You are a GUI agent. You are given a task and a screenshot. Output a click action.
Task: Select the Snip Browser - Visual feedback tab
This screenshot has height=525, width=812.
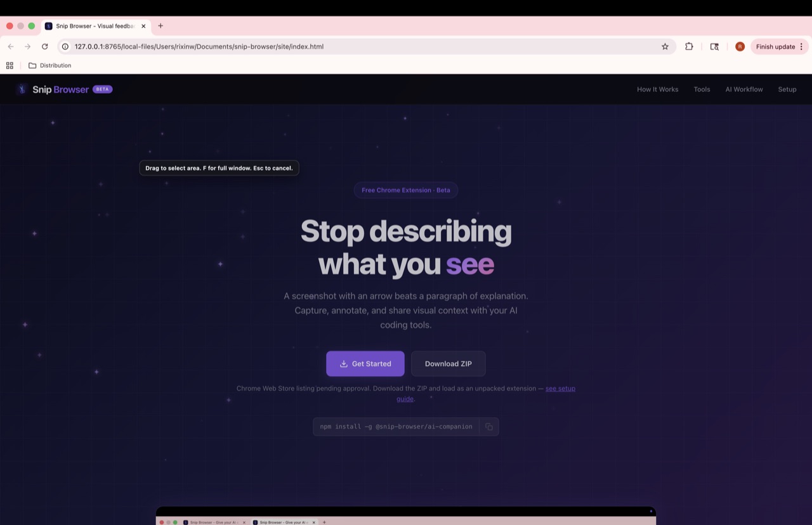click(x=96, y=26)
